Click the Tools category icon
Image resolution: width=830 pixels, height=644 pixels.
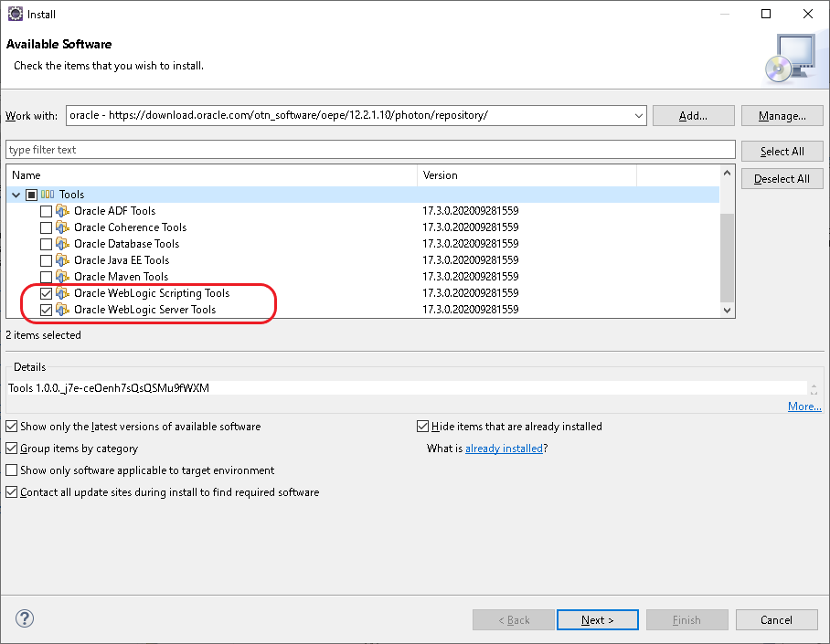tap(48, 195)
